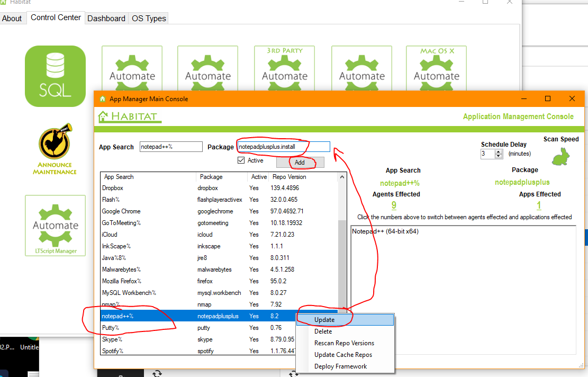588x377 pixels.
Task: Click the first unlabeled Automate gear tile
Action: [132, 68]
